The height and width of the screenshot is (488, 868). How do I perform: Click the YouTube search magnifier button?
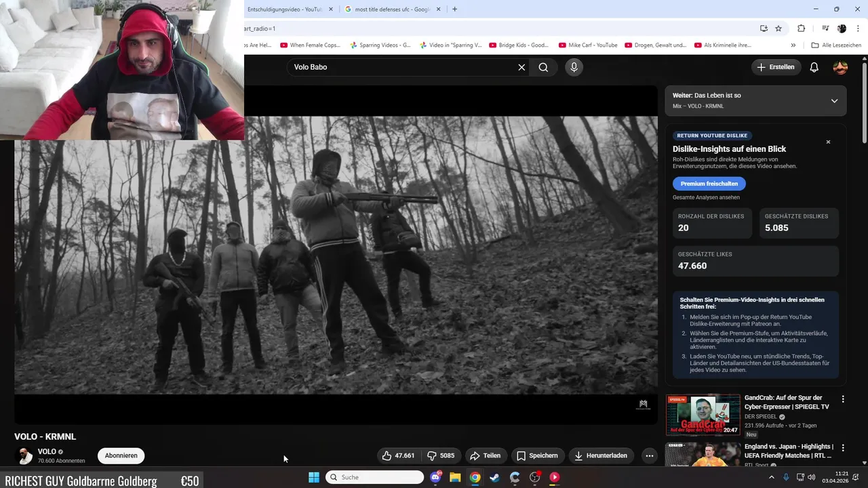(x=543, y=67)
